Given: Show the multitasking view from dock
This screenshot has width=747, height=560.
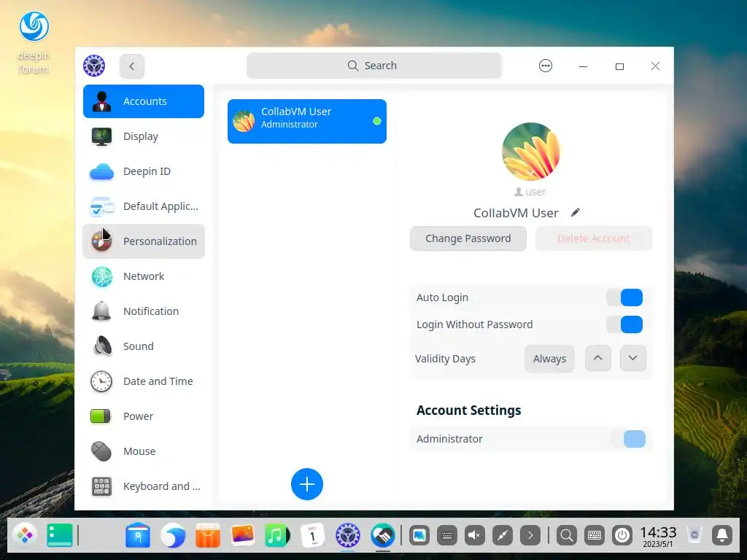Looking at the screenshot, I should pos(60,535).
